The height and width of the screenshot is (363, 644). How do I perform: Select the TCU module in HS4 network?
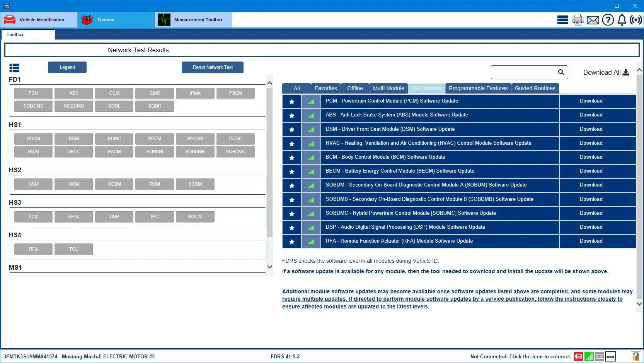(74, 249)
